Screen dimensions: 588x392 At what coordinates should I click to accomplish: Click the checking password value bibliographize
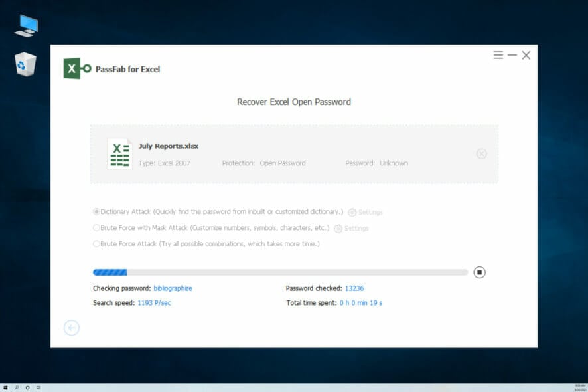[x=173, y=288]
